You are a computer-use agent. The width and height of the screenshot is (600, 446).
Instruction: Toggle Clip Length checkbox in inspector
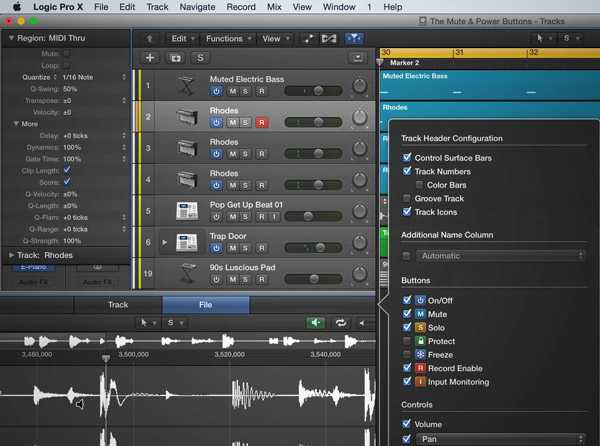pos(67,169)
